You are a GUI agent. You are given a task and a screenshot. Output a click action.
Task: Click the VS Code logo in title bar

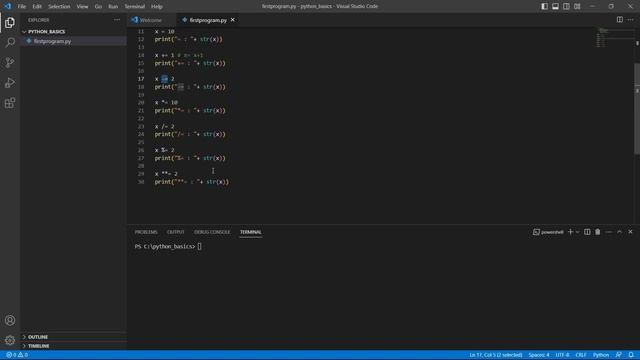click(x=7, y=6)
